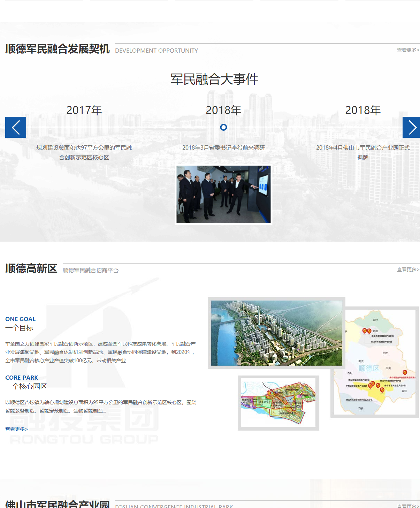Open 查看更多 in the 顺德高新区 section
420x508 pixels.
click(x=407, y=269)
